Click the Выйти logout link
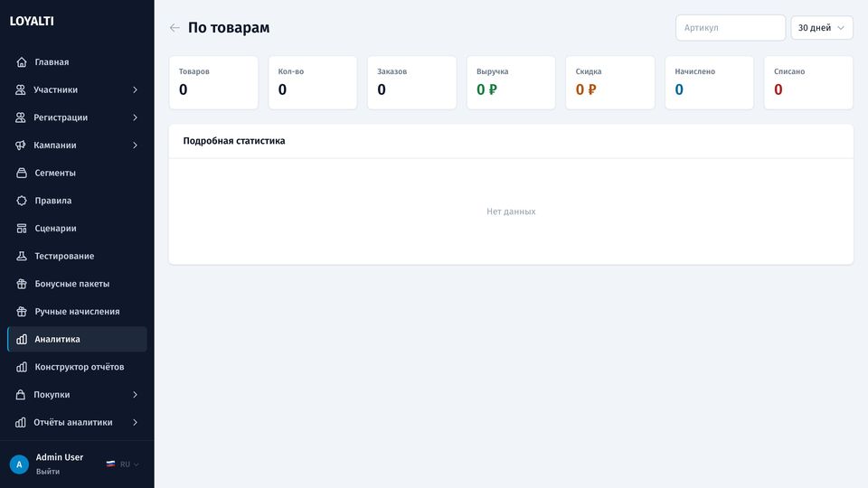Image resolution: width=868 pixels, height=488 pixels. pos(48,472)
